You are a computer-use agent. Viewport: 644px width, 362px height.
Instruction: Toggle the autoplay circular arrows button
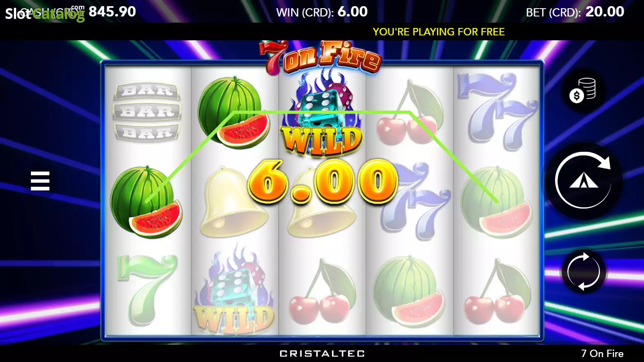(x=583, y=271)
